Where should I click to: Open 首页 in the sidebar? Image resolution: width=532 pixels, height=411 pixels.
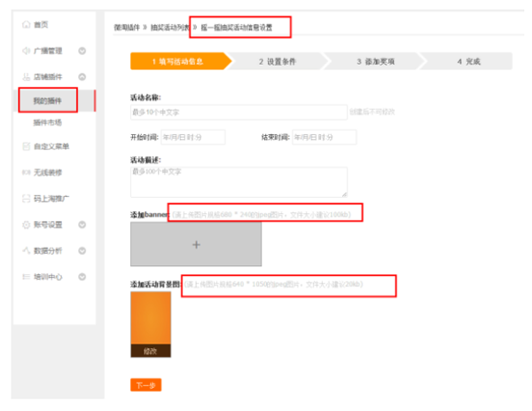point(41,25)
